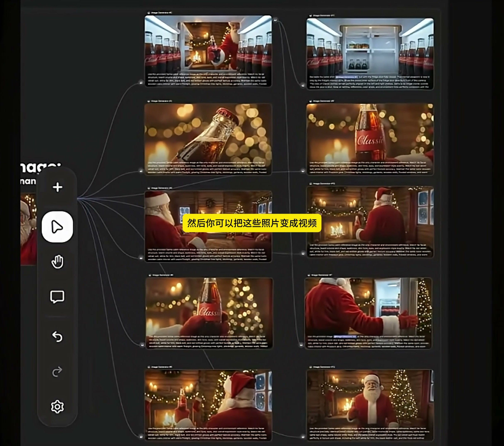Activate the hand pan tool
This screenshot has width=504, height=446.
pyautogui.click(x=57, y=262)
